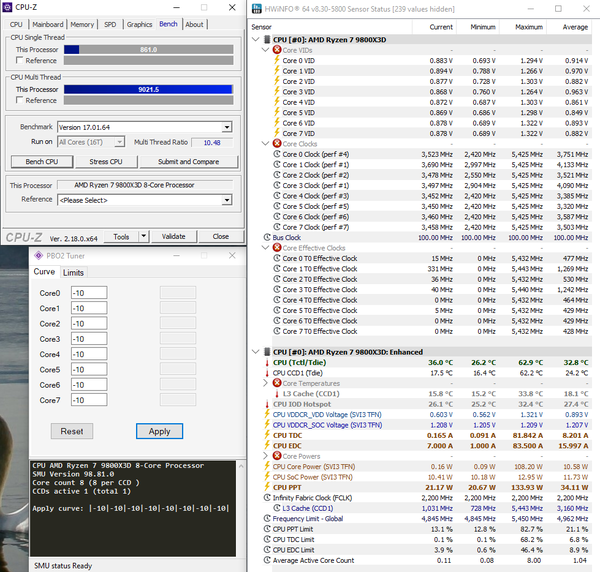Viewport: 600px width, 572px height.
Task: Click the Maximum column header in HWiNFO
Action: click(528, 27)
